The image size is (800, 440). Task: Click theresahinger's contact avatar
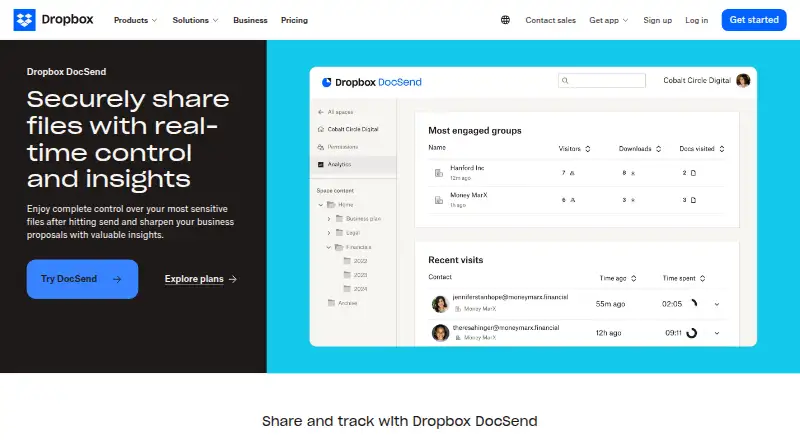tap(440, 332)
